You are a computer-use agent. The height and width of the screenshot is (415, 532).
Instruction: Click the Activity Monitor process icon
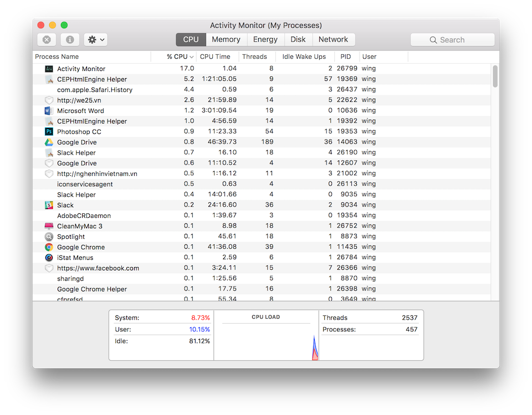49,69
